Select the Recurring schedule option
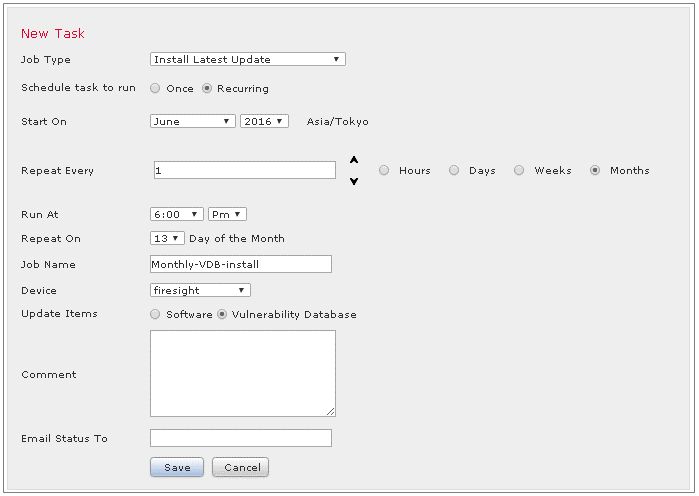 coord(207,88)
